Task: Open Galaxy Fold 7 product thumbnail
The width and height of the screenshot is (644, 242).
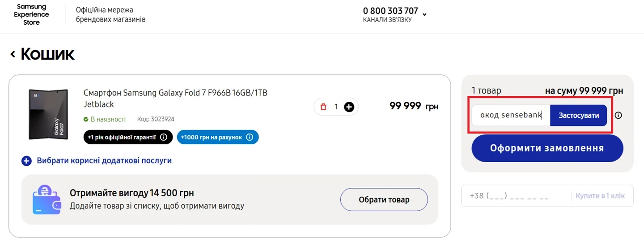Action: pos(48,114)
